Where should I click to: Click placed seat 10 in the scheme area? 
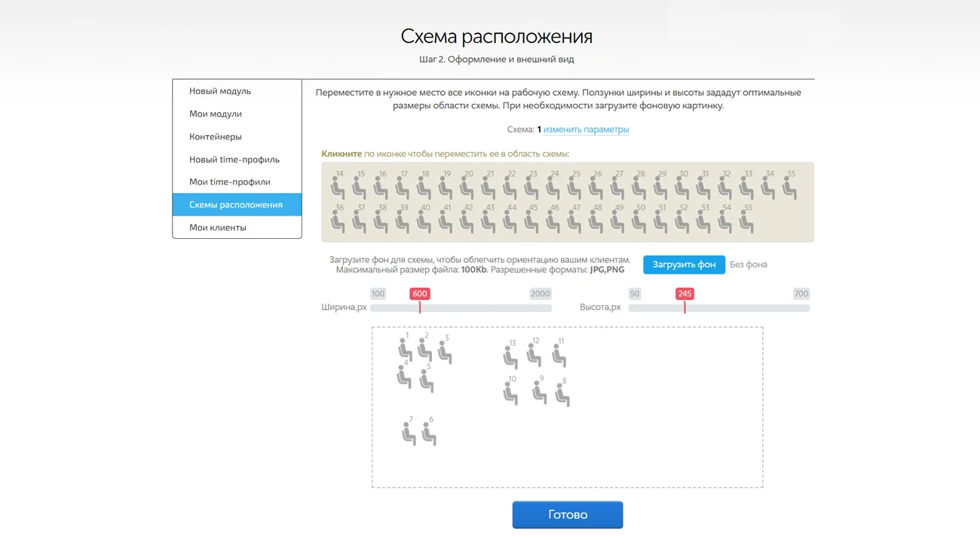[x=510, y=393]
